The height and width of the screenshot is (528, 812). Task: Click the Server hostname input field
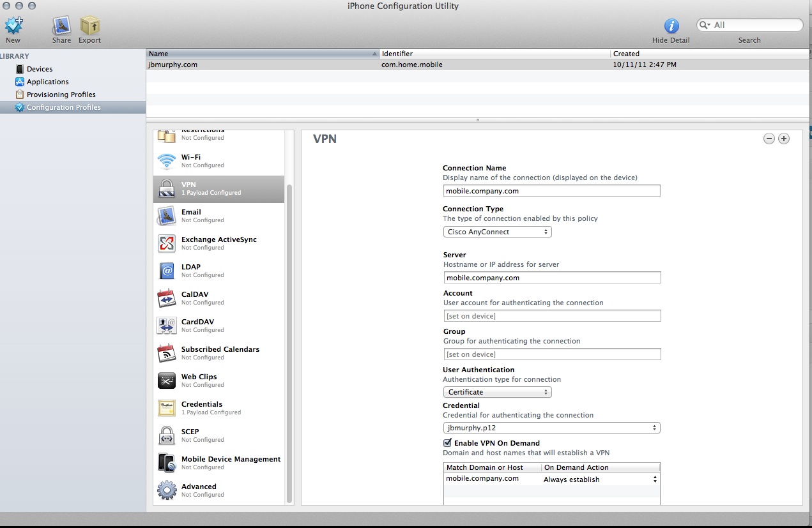click(552, 278)
